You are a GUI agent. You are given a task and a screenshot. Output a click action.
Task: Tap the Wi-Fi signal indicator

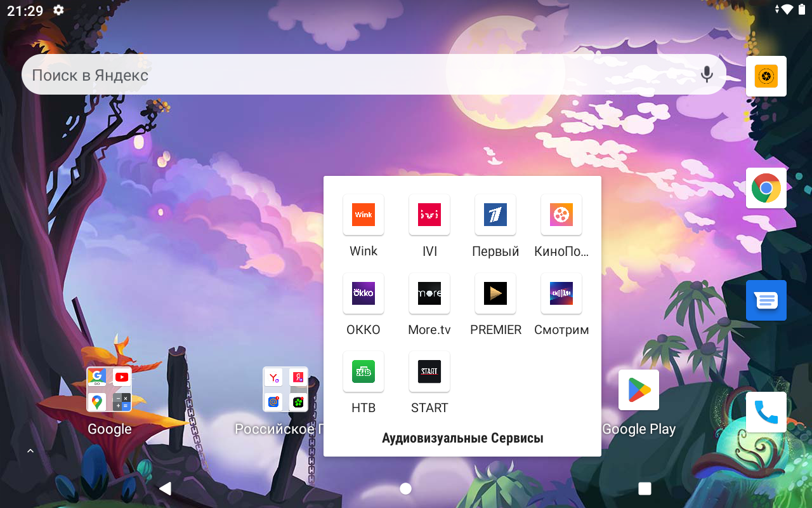click(787, 10)
